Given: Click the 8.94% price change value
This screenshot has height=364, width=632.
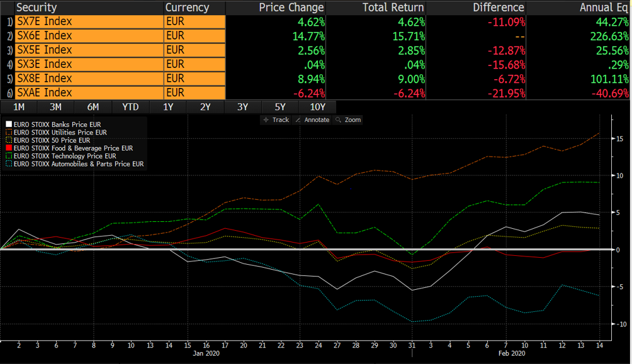Looking at the screenshot, I should click(x=311, y=79).
